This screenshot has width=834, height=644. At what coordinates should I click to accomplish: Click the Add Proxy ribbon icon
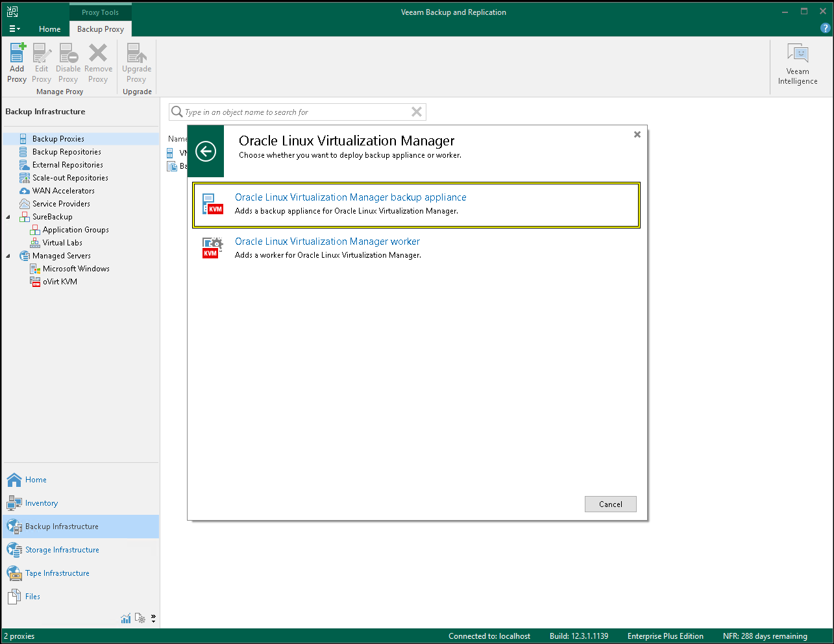coord(17,63)
